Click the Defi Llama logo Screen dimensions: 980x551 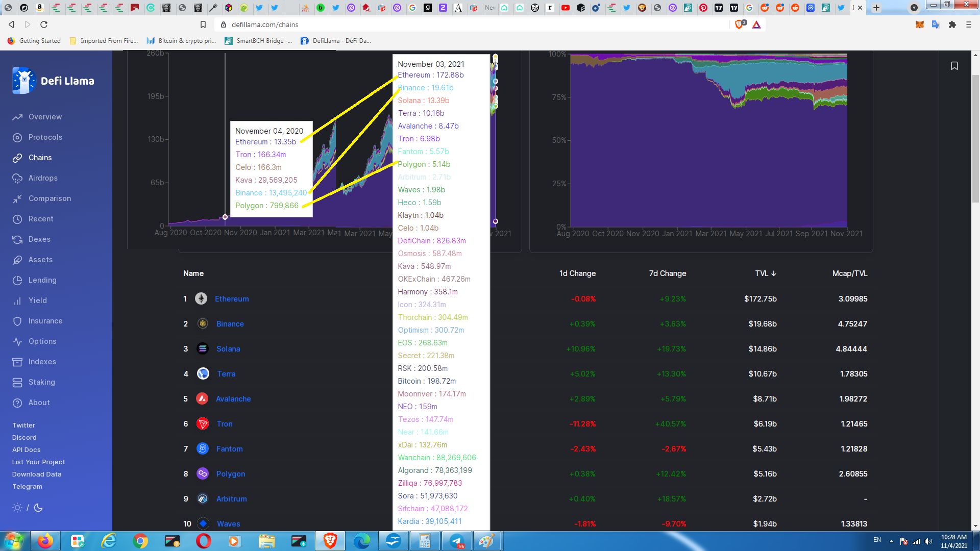click(x=53, y=81)
